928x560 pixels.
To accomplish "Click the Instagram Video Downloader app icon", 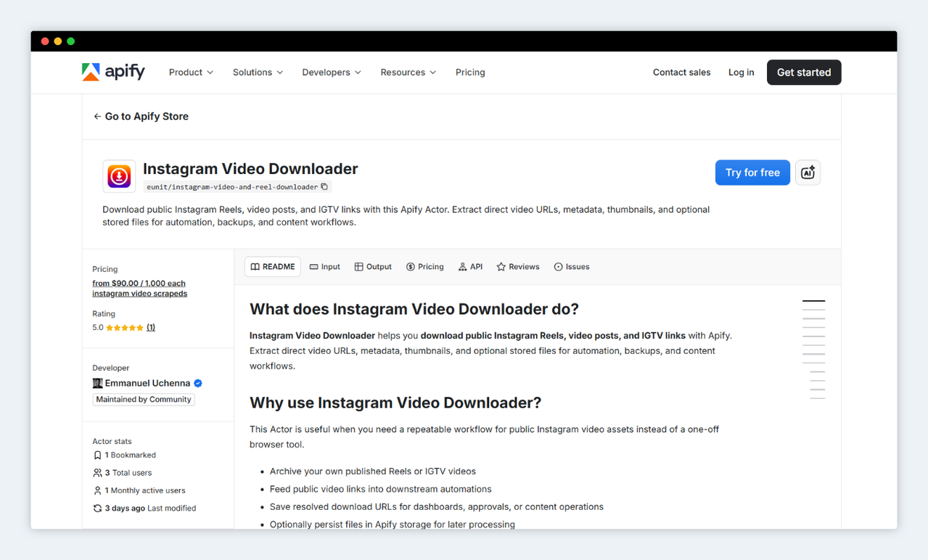I will click(x=119, y=176).
